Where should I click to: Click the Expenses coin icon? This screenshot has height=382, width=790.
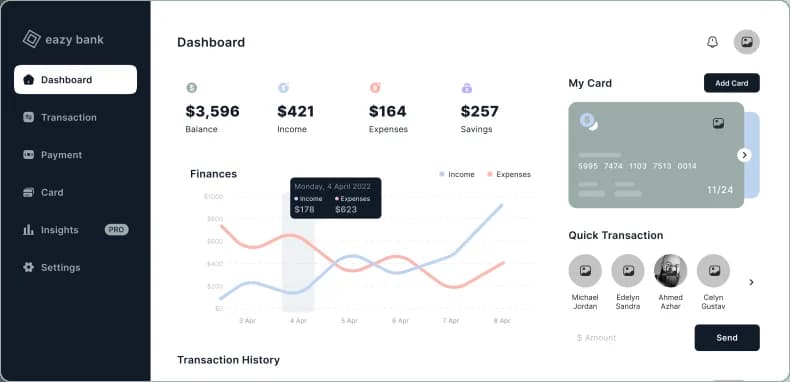click(x=375, y=88)
